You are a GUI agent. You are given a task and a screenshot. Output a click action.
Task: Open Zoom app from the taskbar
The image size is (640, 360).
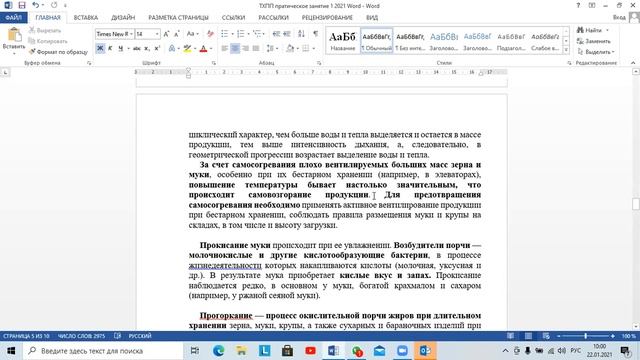pos(402,351)
